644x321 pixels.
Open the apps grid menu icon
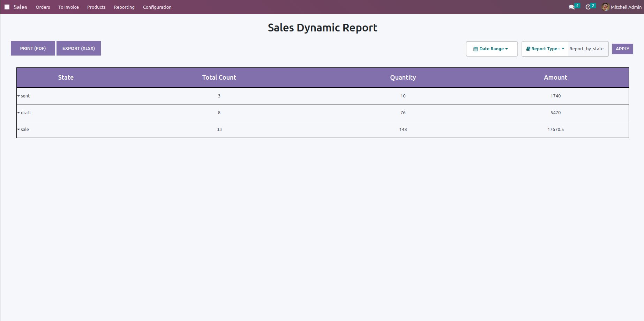pos(7,7)
